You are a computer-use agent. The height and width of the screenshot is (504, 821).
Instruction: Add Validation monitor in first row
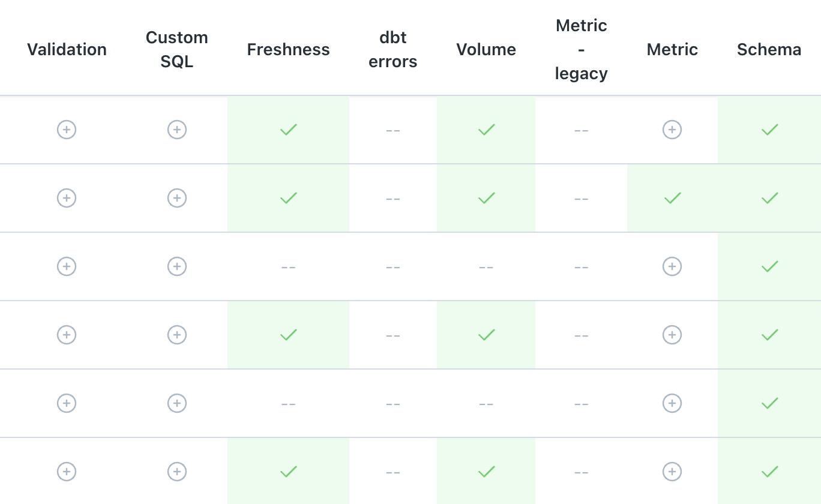[67, 130]
